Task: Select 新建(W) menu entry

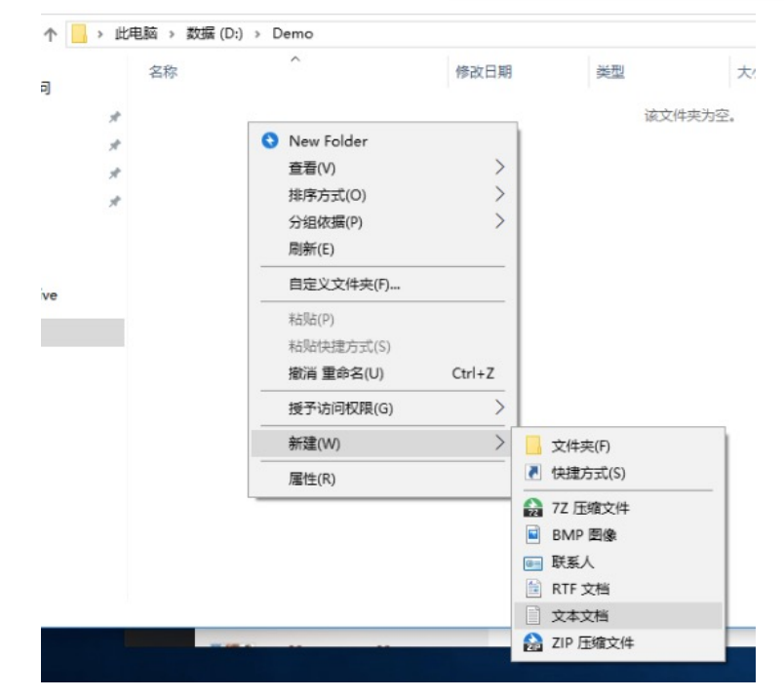Action: [382, 444]
